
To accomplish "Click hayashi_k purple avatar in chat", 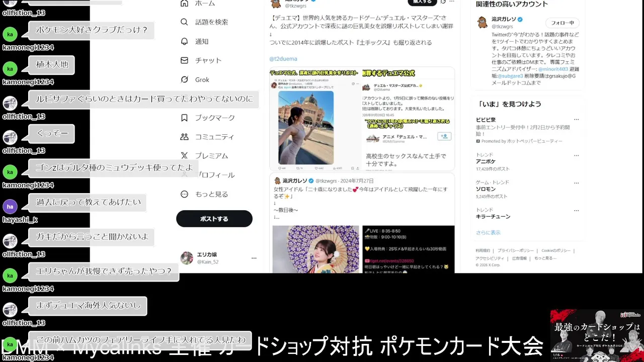I will pyautogui.click(x=10, y=207).
